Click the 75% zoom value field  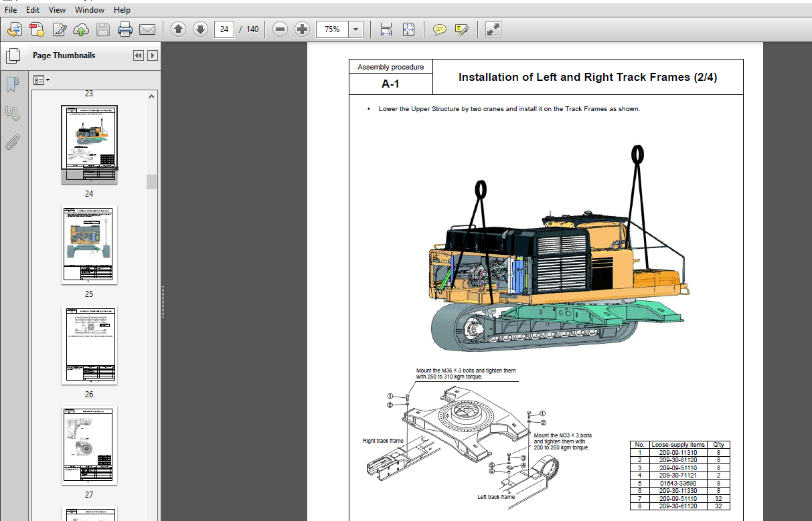pyautogui.click(x=333, y=29)
